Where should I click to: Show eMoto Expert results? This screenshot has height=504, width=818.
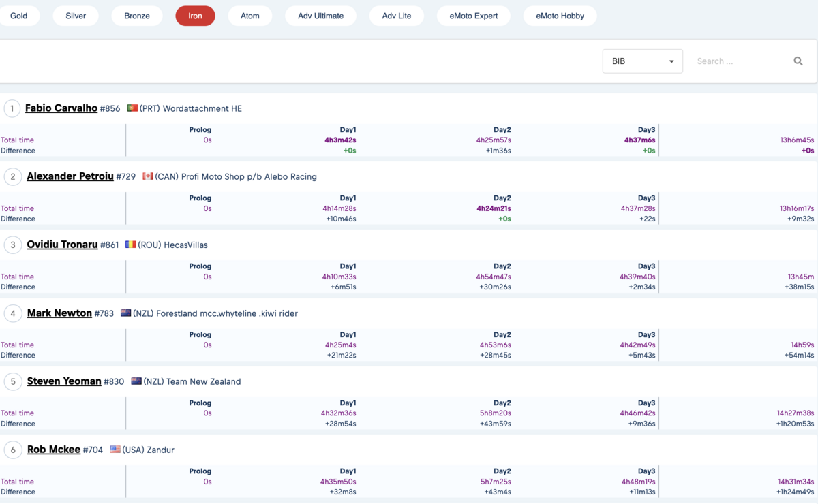pyautogui.click(x=474, y=16)
